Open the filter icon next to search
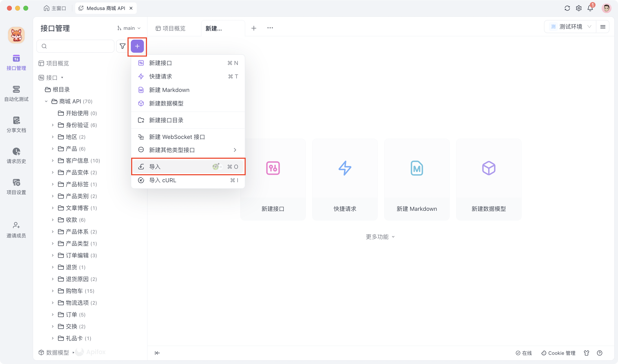Screen dimensions: 618x364 122,46
